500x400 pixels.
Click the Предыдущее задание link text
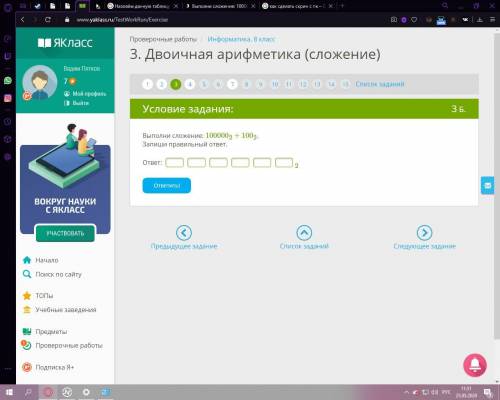click(x=184, y=246)
